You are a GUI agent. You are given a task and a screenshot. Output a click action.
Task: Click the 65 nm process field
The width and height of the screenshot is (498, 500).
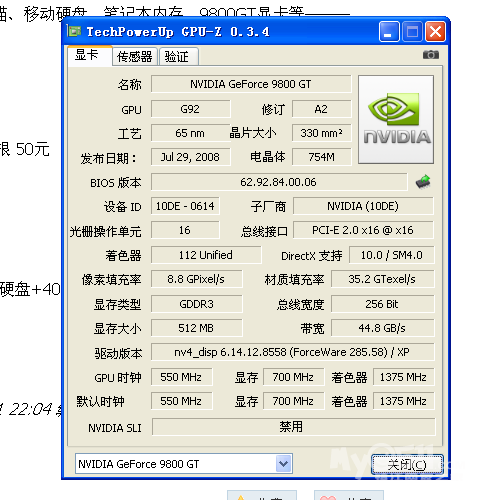pyautogui.click(x=190, y=133)
